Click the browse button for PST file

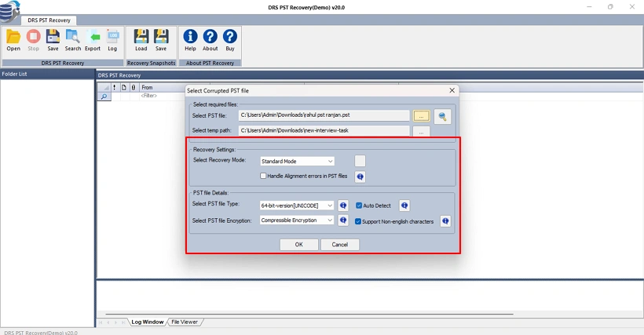pyautogui.click(x=422, y=116)
